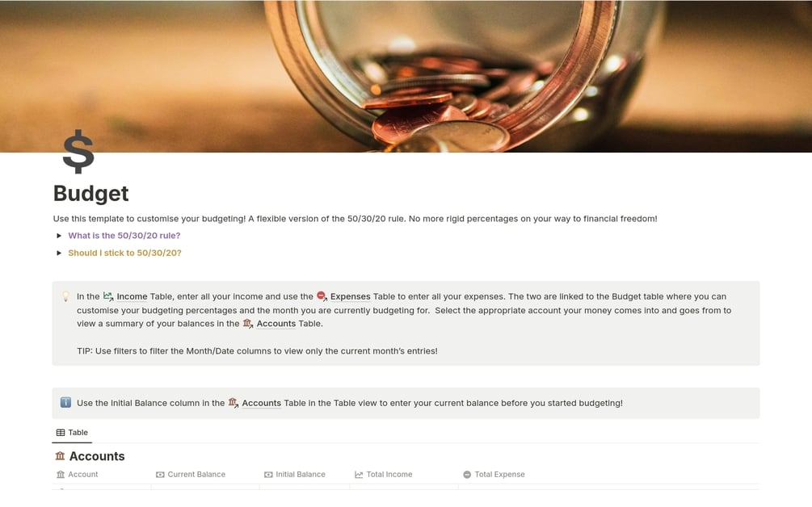812x507 pixels.
Task: Click the blue info callout icon
Action: tap(65, 403)
